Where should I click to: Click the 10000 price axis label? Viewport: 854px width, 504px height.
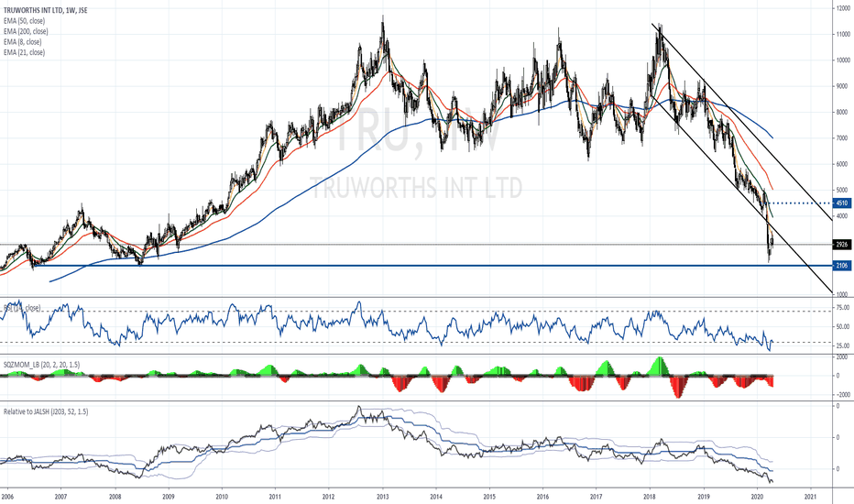tap(844, 60)
